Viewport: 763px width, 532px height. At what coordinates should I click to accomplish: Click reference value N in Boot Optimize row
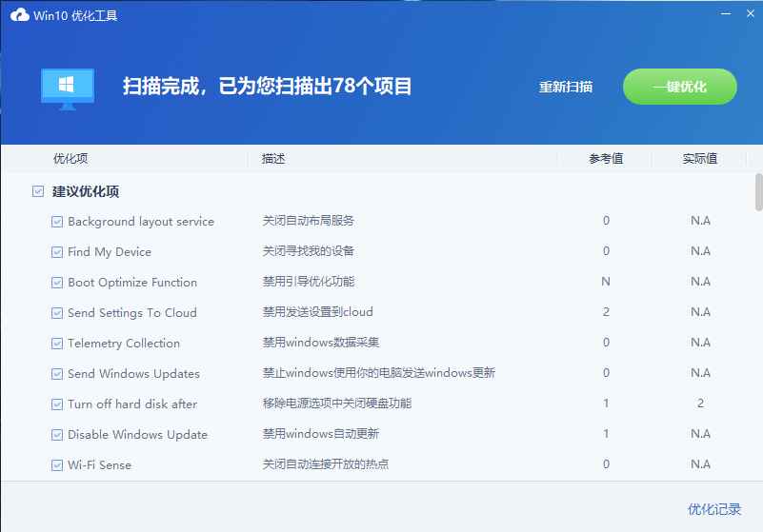click(606, 282)
